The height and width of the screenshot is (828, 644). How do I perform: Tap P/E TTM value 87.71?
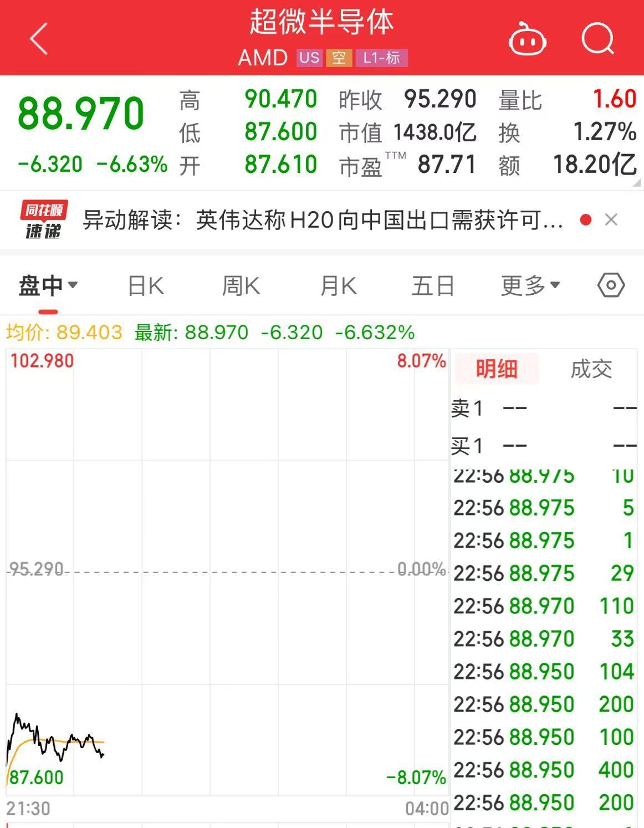pos(447,165)
